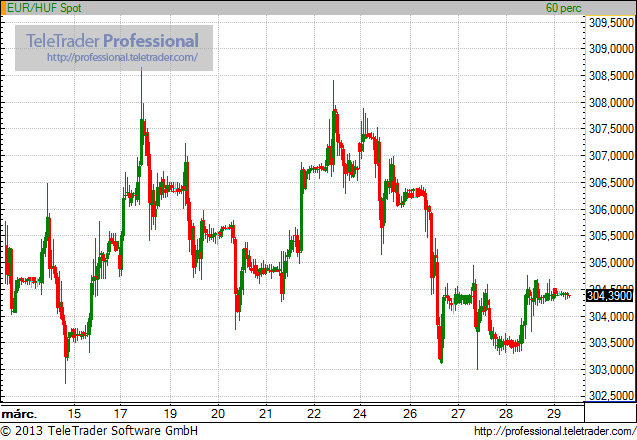Click date 28 on the time axis
The width and height of the screenshot is (637, 440).
pyautogui.click(x=506, y=414)
